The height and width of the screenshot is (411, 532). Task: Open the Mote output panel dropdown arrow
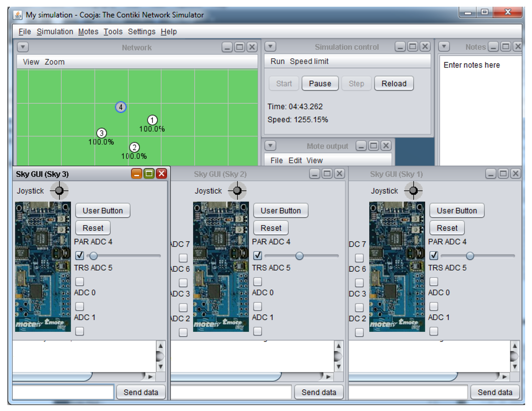270,146
